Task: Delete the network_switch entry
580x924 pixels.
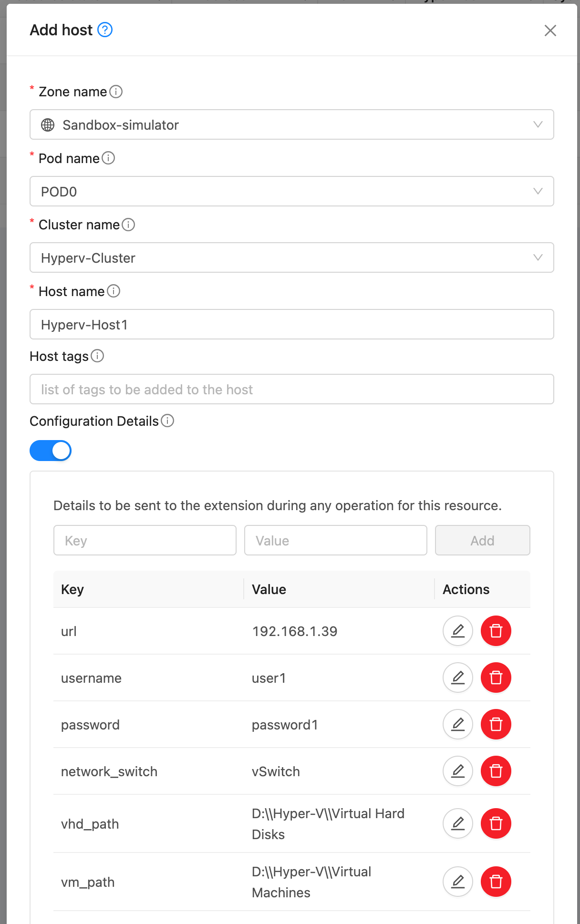Action: pos(496,771)
